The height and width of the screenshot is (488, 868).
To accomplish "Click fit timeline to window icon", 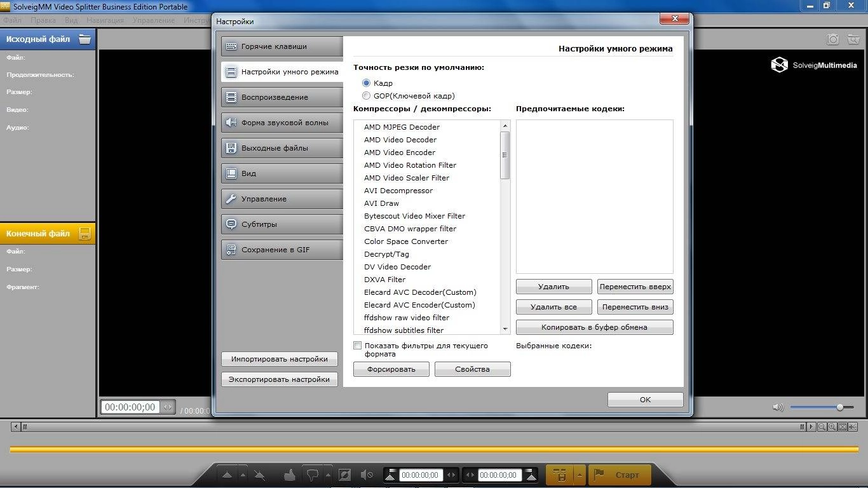I will click(x=843, y=427).
